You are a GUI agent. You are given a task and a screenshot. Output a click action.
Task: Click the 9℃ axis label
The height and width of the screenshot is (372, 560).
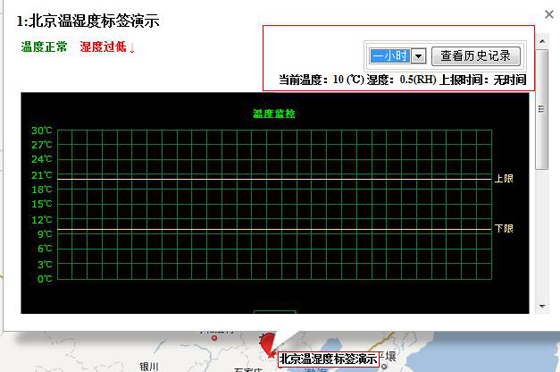click(x=45, y=234)
